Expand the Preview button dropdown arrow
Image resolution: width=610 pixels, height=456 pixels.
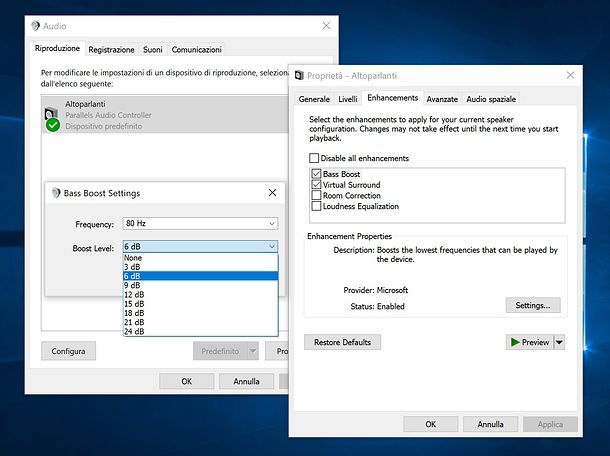click(x=559, y=342)
